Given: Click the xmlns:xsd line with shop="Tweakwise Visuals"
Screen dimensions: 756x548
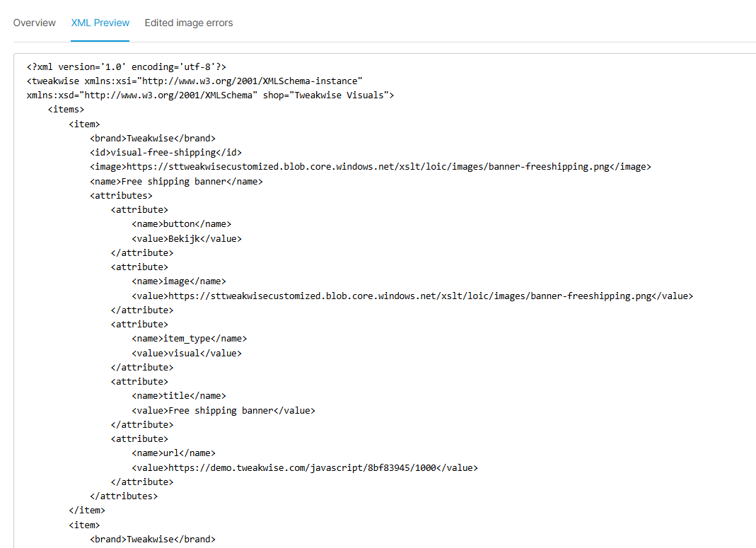Looking at the screenshot, I should point(210,95).
